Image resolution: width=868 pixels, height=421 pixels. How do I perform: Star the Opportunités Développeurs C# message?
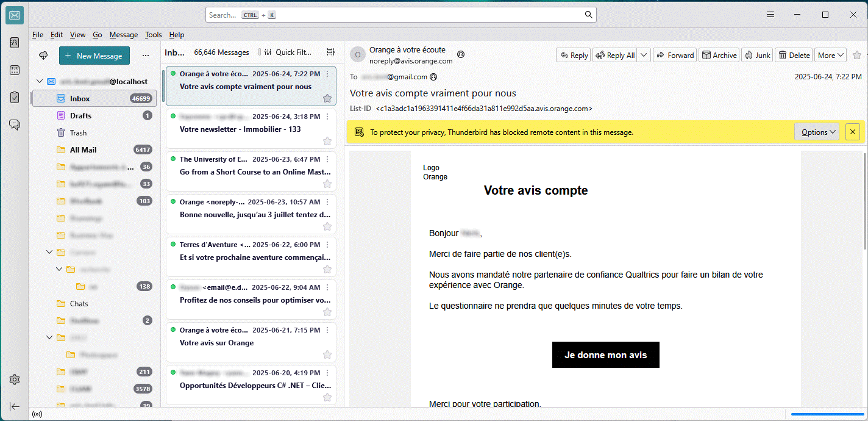(x=327, y=397)
